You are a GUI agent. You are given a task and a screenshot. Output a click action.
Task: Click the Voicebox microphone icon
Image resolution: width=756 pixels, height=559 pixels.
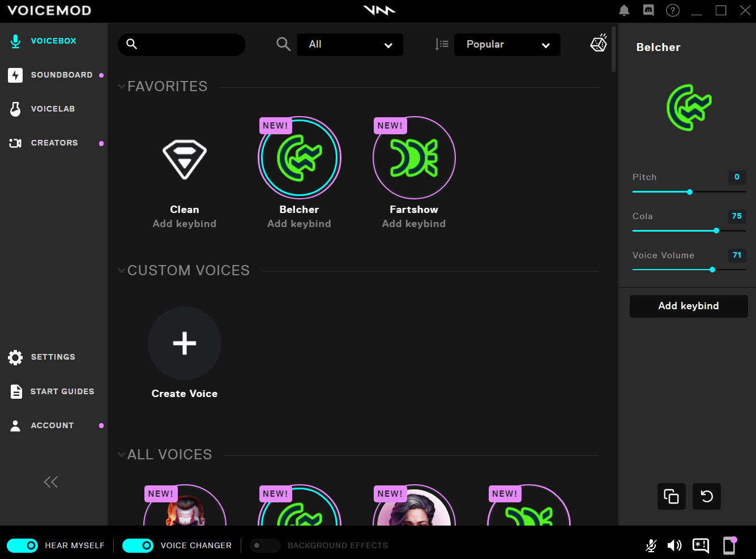15,41
